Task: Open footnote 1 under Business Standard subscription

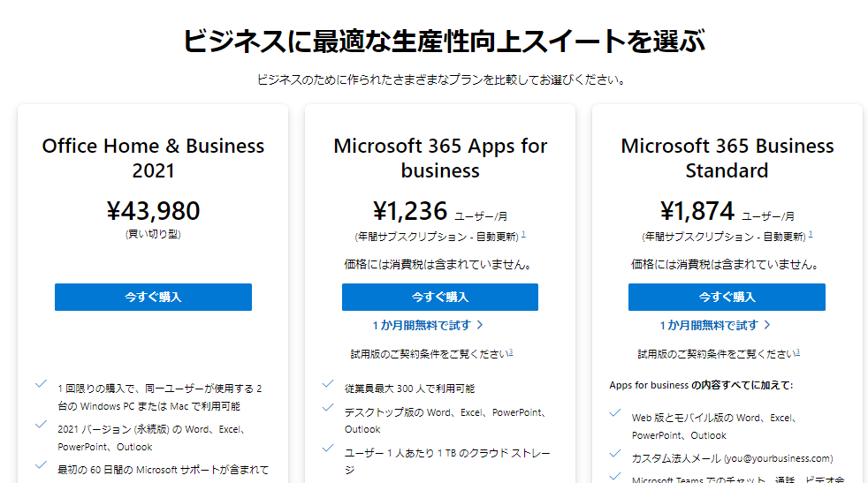Action: pos(811,234)
